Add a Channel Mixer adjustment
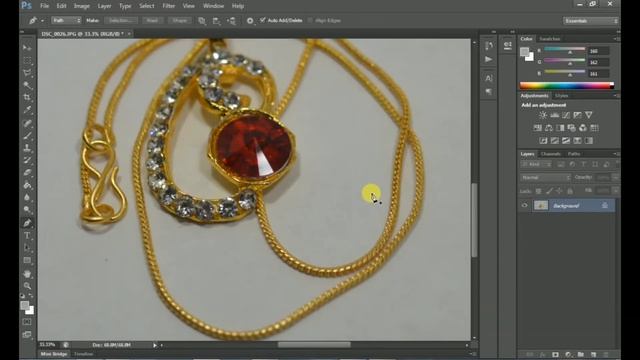640x360 pixels. (x=583, y=128)
